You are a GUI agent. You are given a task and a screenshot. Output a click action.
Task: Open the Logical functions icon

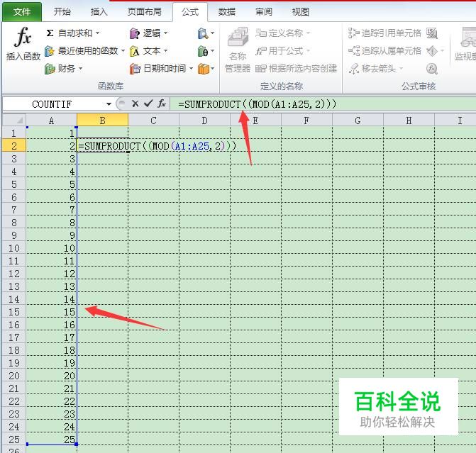coord(135,33)
